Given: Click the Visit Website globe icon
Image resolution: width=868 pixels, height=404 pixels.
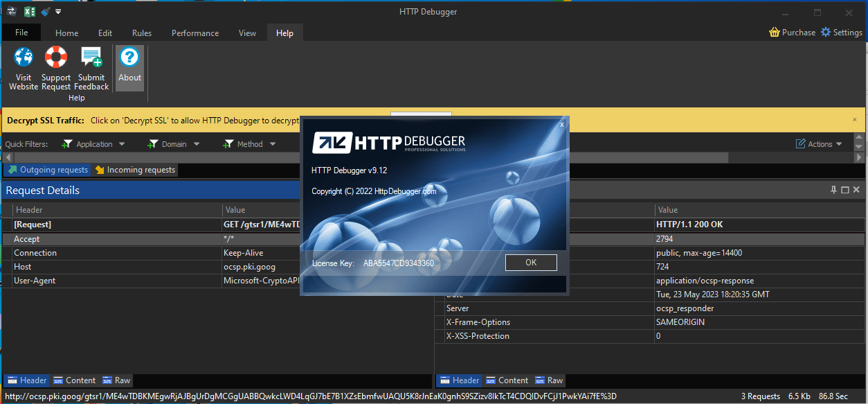Looking at the screenshot, I should coord(24,58).
